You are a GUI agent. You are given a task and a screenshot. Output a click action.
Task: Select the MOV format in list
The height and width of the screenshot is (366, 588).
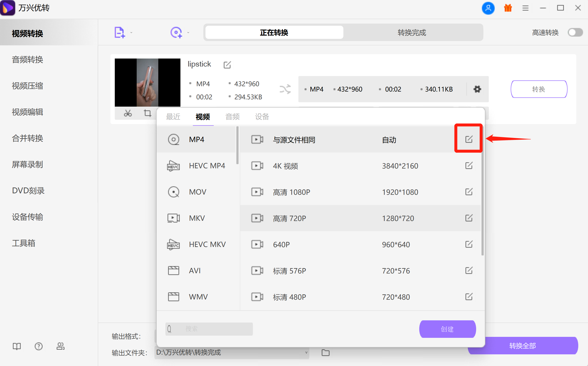point(197,192)
